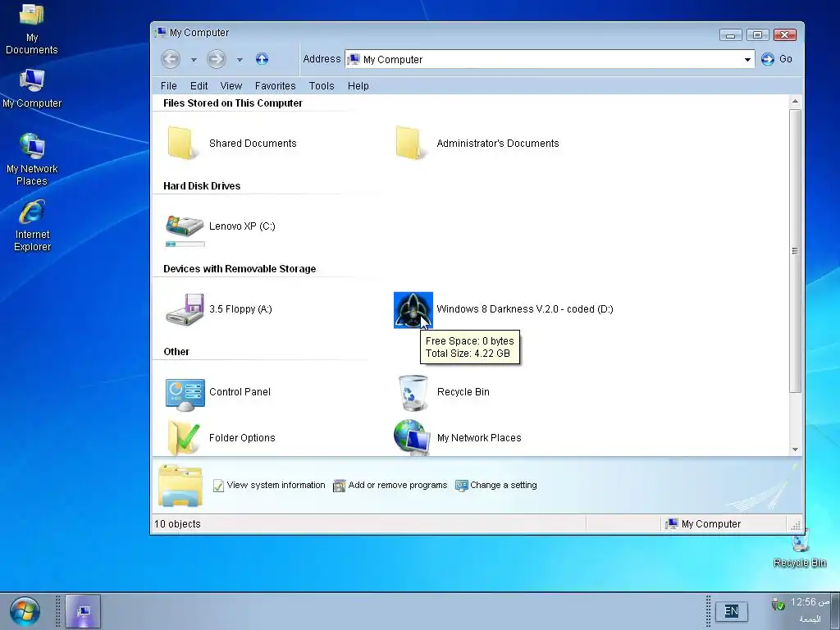Click the '10 objects' status bar text
This screenshot has width=840, height=630.
(x=177, y=524)
